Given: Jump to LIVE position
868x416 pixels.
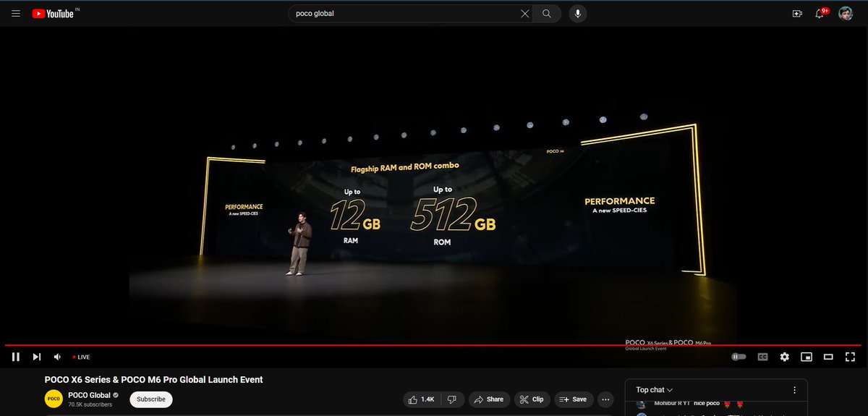Looking at the screenshot, I should point(81,357).
